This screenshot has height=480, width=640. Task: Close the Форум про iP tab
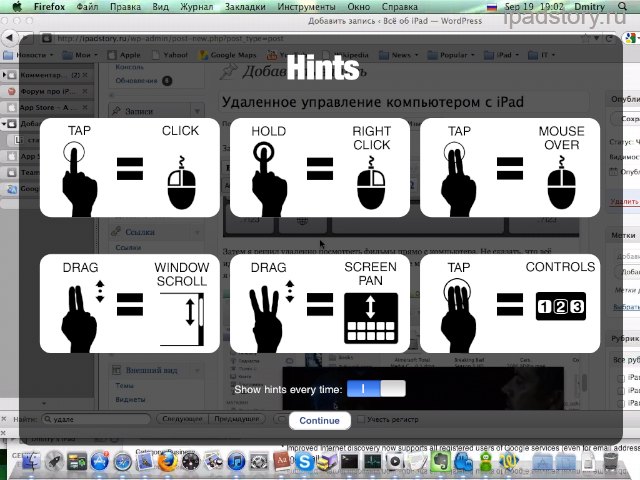point(85,91)
